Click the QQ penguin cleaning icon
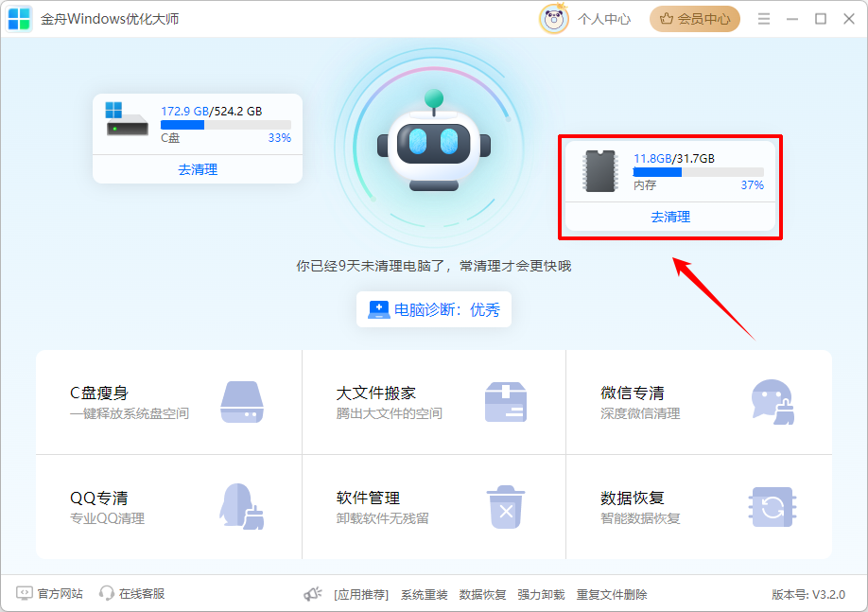 pos(242,507)
